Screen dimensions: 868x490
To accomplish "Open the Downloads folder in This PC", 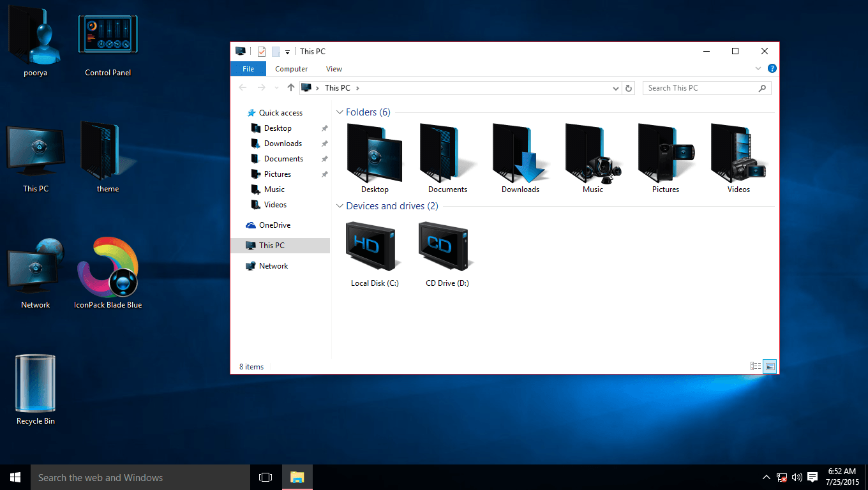I will (520, 153).
